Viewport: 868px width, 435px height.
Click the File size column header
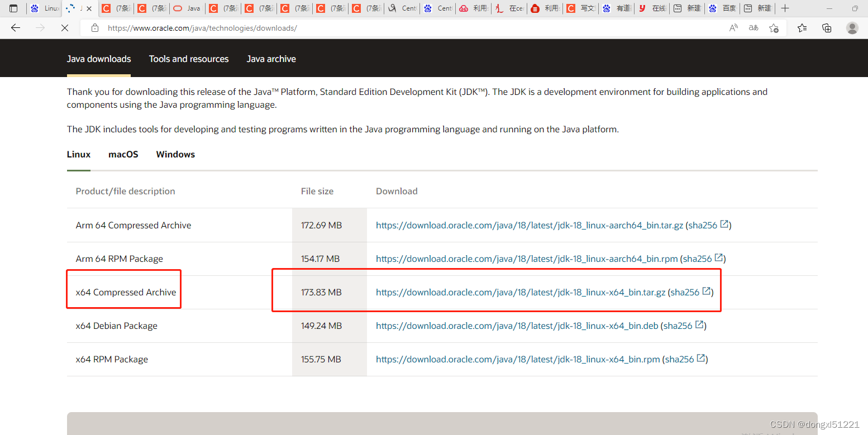tap(317, 191)
